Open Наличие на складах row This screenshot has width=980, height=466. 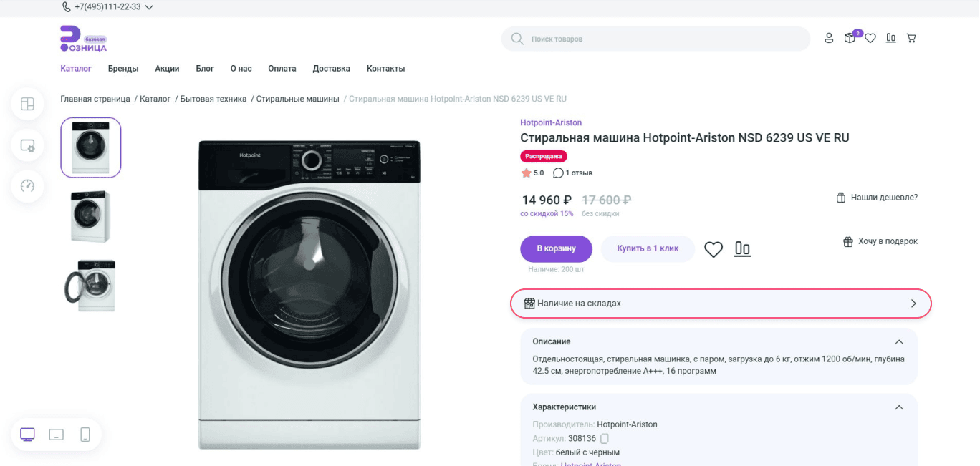pyautogui.click(x=721, y=304)
